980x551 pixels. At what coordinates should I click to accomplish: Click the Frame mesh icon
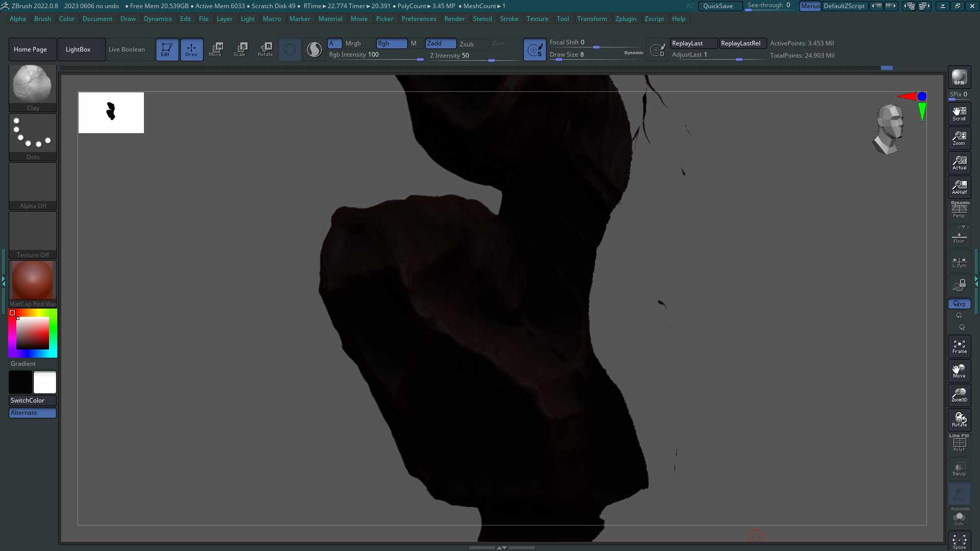pyautogui.click(x=959, y=346)
